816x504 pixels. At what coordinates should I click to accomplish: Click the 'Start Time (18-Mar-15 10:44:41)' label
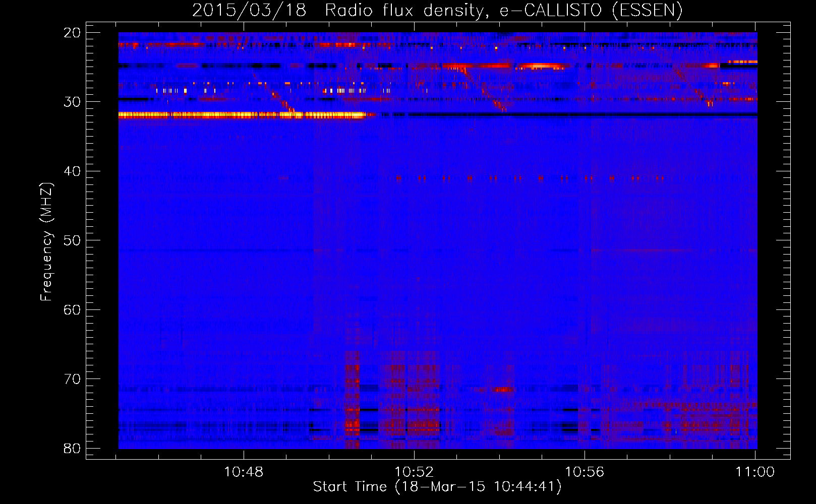437,487
